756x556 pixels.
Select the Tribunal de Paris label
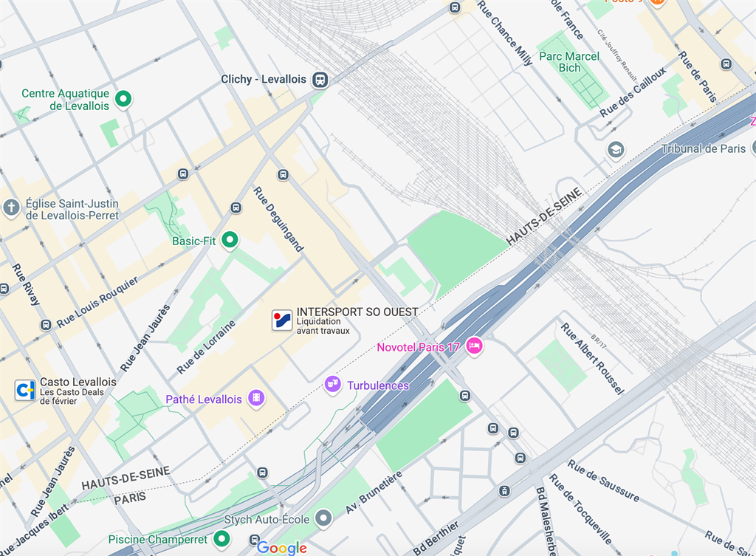click(x=704, y=148)
